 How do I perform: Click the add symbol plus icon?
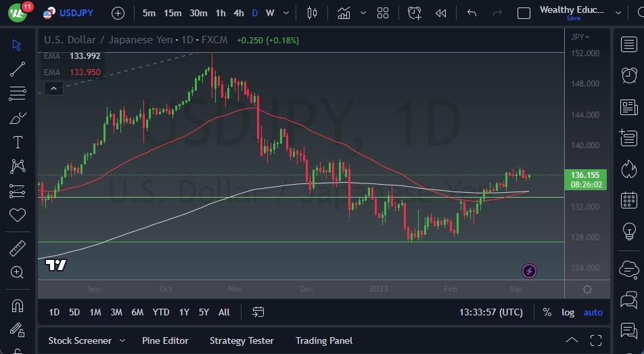118,13
